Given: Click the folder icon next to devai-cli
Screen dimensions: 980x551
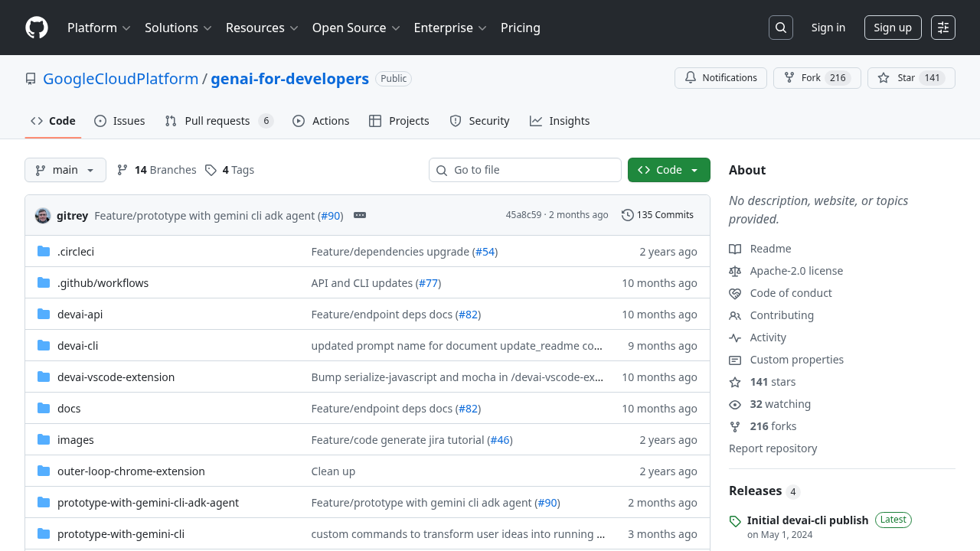Looking at the screenshot, I should click(x=44, y=345).
